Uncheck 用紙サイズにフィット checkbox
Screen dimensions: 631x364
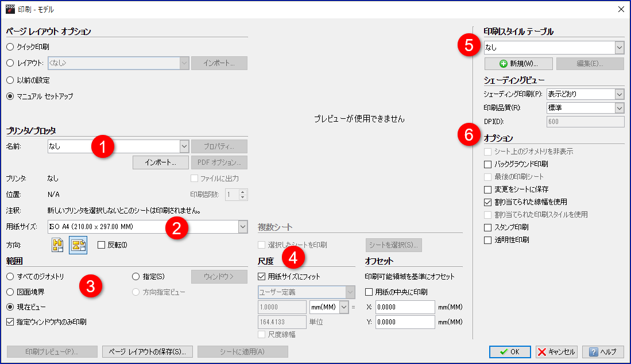pos(262,277)
